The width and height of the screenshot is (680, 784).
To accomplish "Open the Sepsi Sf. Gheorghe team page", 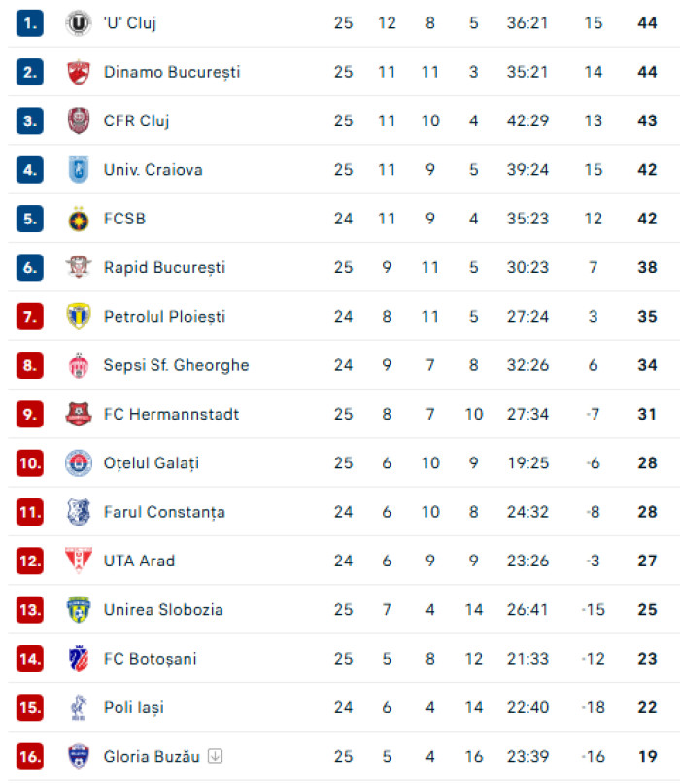I will click(x=176, y=365).
